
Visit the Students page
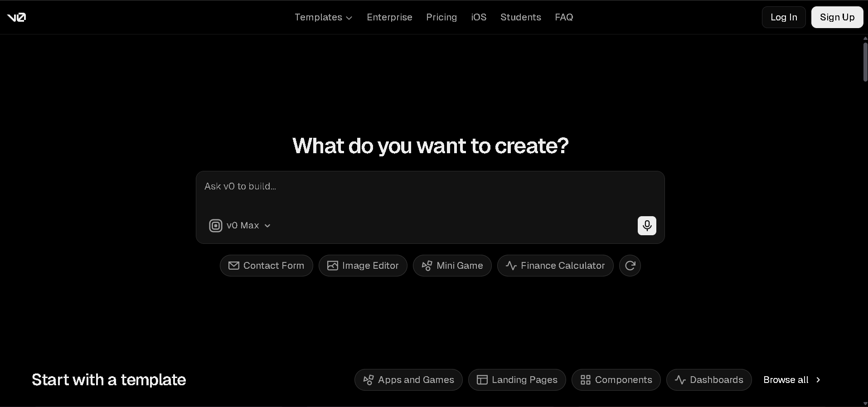[520, 17]
